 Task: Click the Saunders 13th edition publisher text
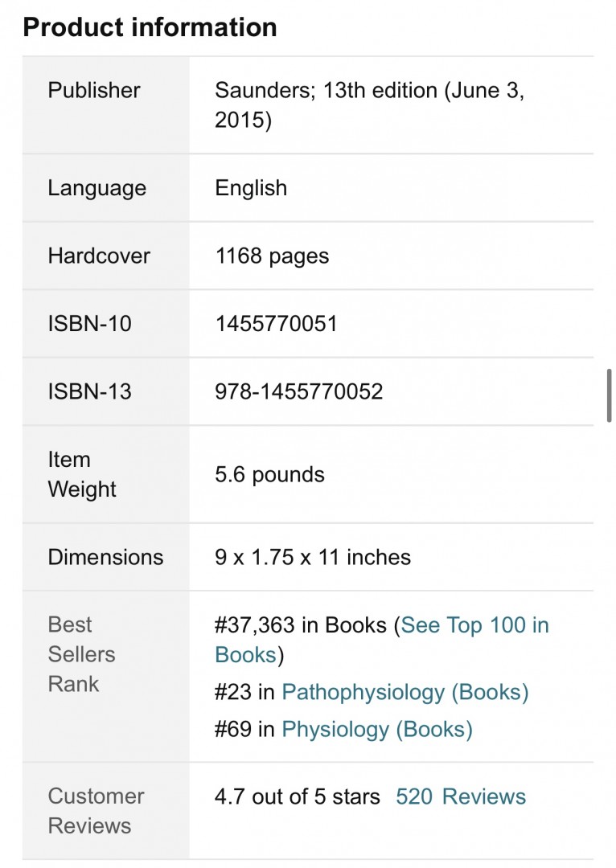[x=369, y=104]
